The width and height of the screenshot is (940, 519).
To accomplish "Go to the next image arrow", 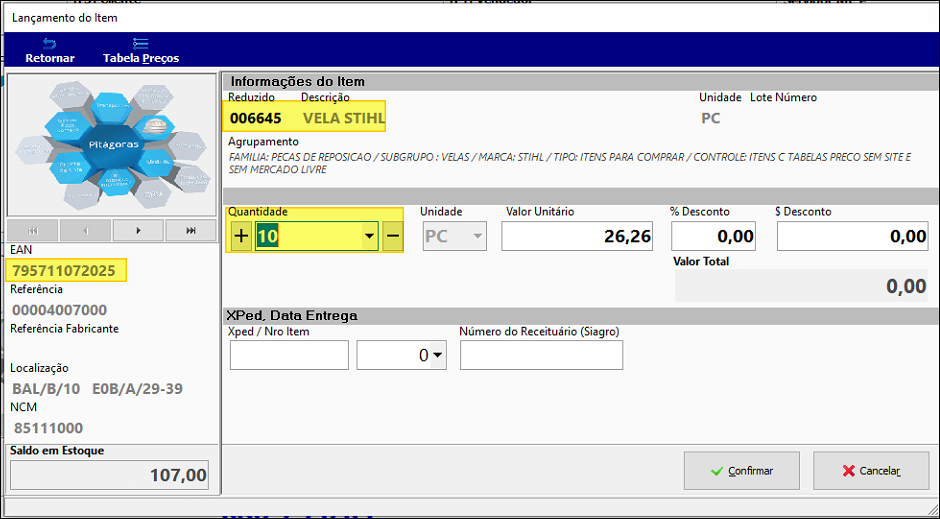I will coord(138,230).
